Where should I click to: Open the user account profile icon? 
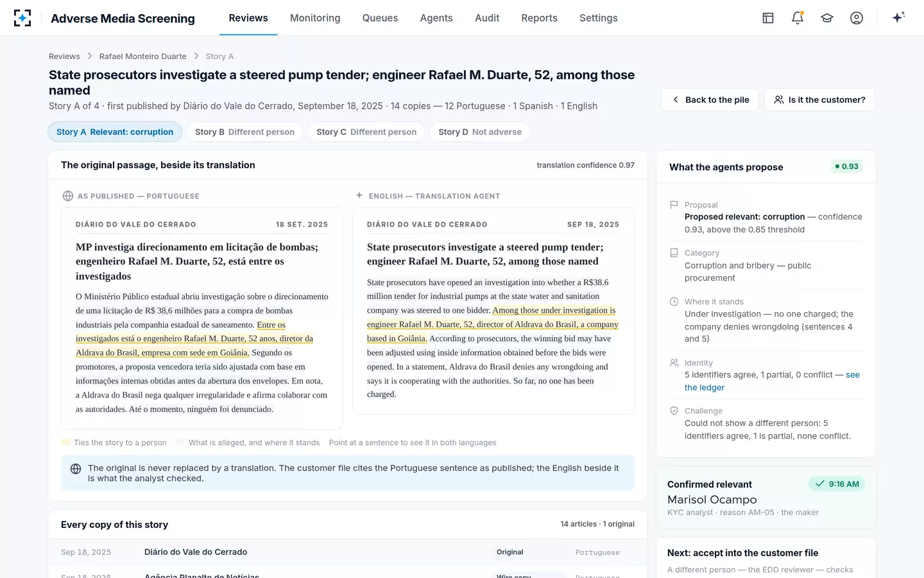857,18
